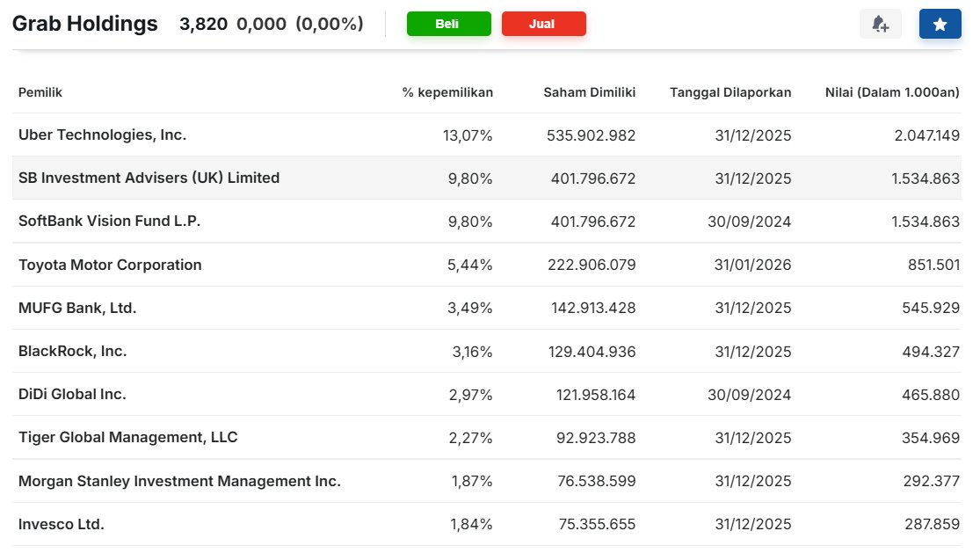Select the MUFG Bank, Ltd. owner
Screen dimensions: 980x553
(77, 308)
